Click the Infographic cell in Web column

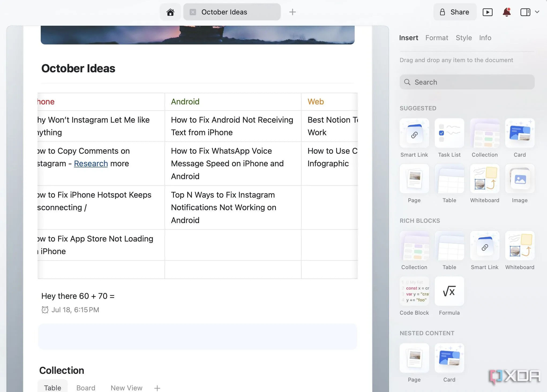coord(329,164)
